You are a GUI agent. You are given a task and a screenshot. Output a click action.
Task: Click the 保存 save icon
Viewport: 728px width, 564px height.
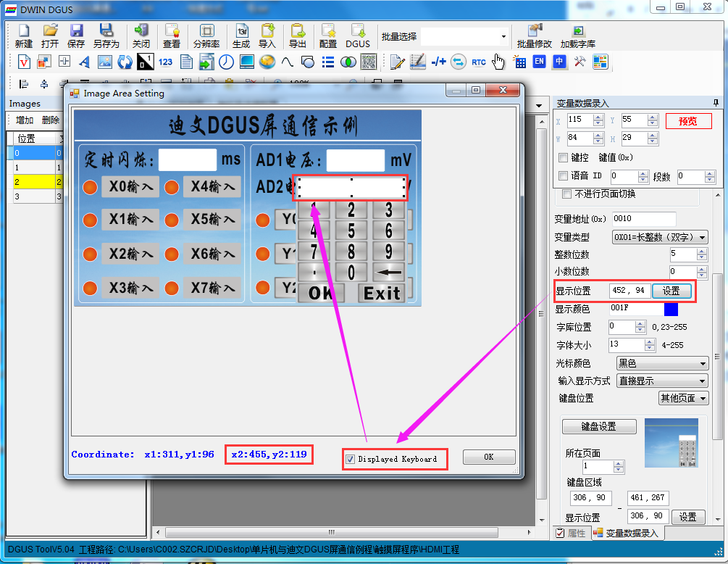(75, 36)
